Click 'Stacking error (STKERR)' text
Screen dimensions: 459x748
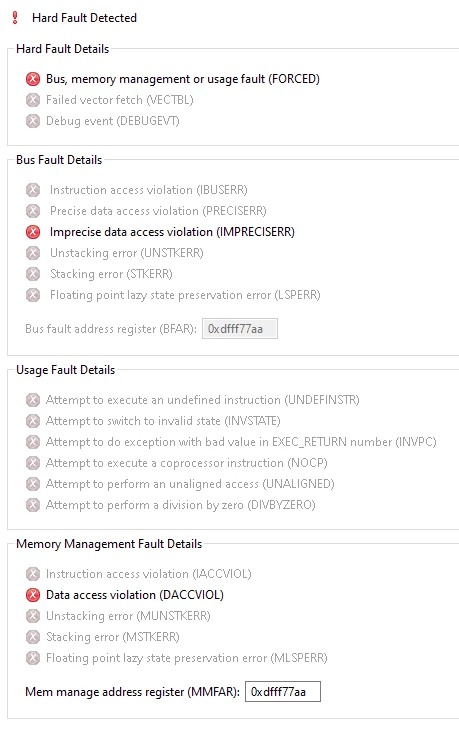point(111,274)
